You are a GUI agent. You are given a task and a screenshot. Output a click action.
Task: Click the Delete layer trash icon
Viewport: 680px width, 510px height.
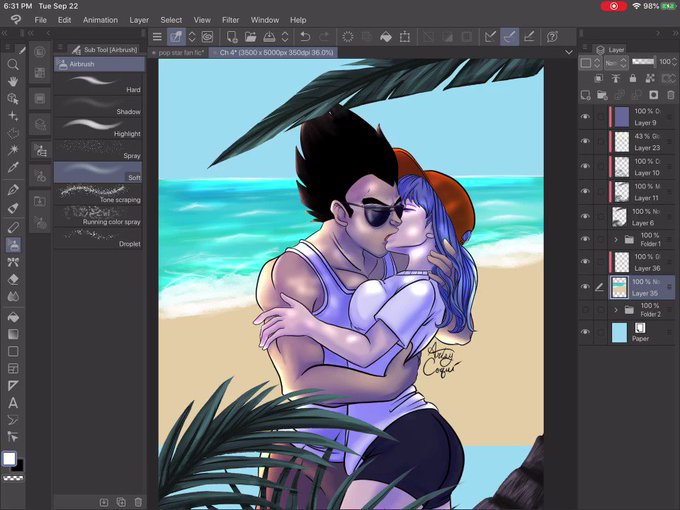click(x=670, y=95)
